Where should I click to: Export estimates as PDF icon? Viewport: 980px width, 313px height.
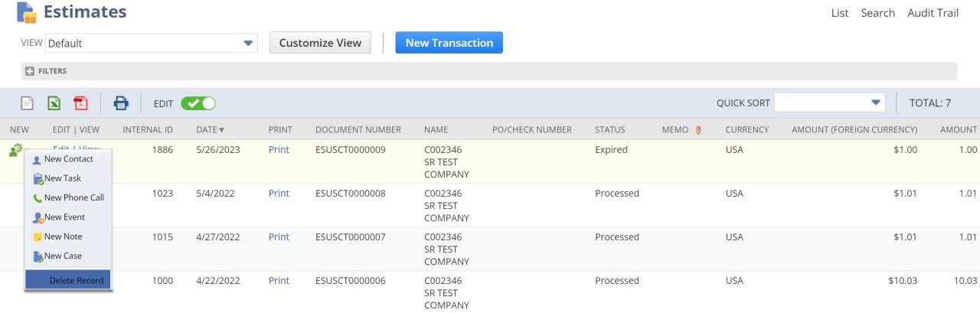(x=81, y=103)
